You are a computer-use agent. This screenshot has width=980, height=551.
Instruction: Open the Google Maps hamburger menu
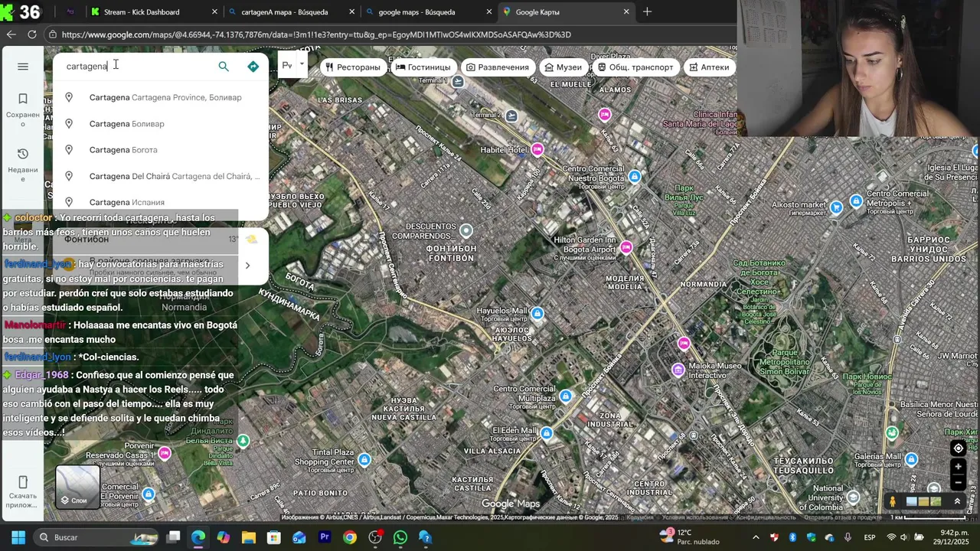coord(23,67)
